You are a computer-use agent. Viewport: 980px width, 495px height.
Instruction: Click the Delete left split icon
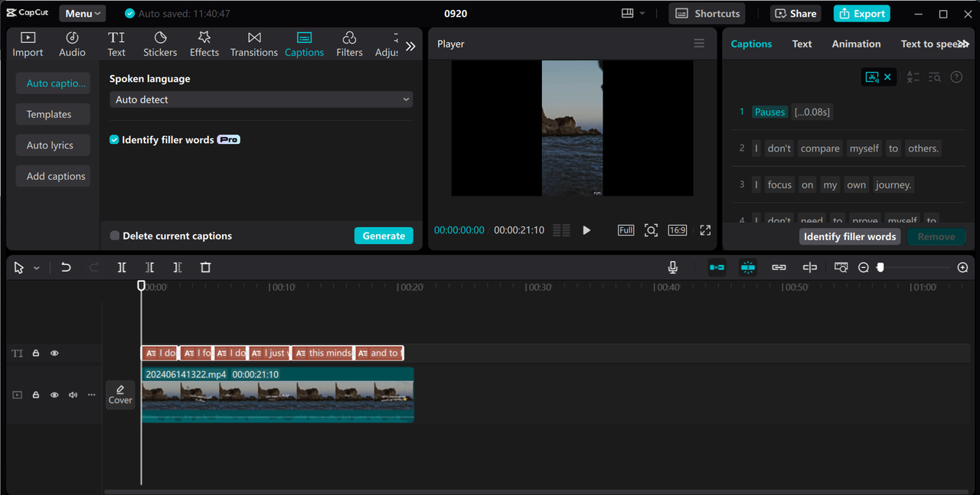(x=150, y=267)
